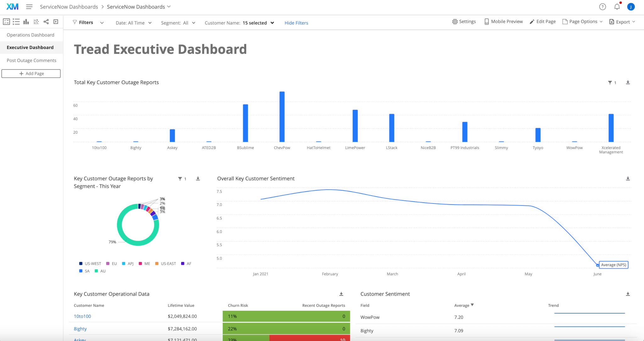The image size is (644, 341).
Task: Start presentation mode with the play icon
Action: tap(56, 22)
